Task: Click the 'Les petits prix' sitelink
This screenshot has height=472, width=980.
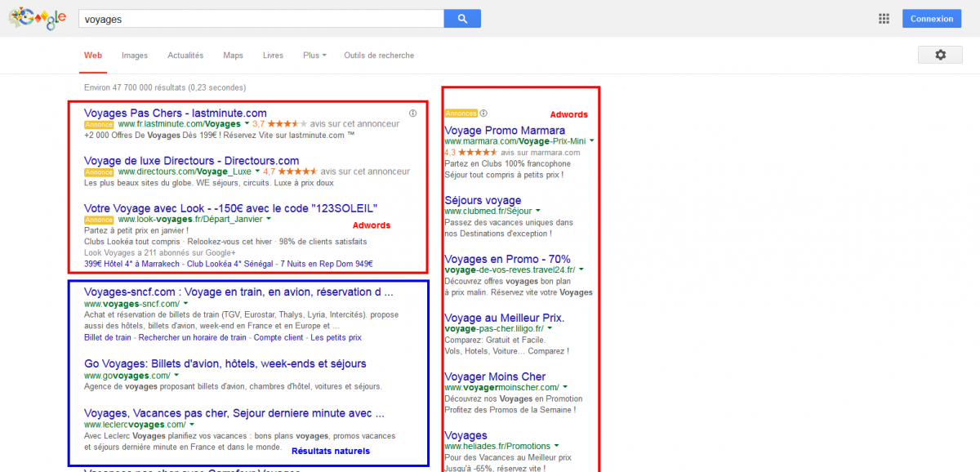Action: pos(336,337)
